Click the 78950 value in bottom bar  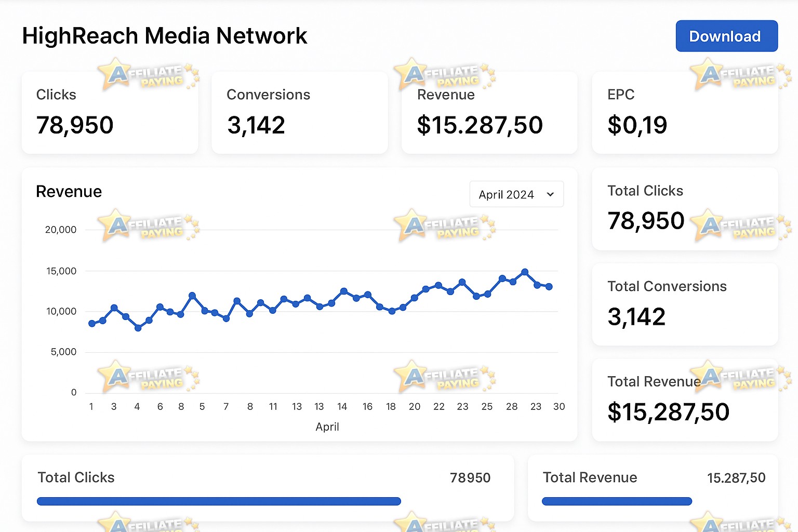point(470,478)
